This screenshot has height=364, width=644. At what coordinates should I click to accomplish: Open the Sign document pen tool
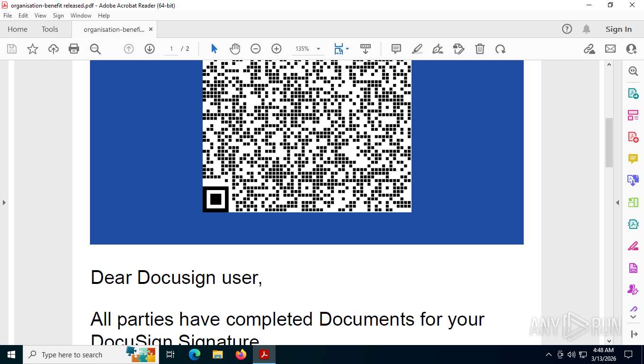pos(438,49)
